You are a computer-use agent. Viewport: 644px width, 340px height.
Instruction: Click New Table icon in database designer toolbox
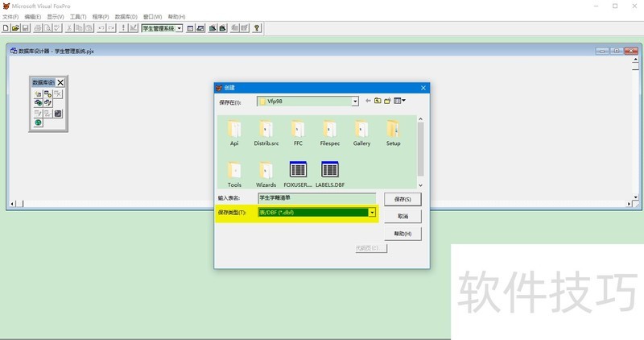click(38, 93)
